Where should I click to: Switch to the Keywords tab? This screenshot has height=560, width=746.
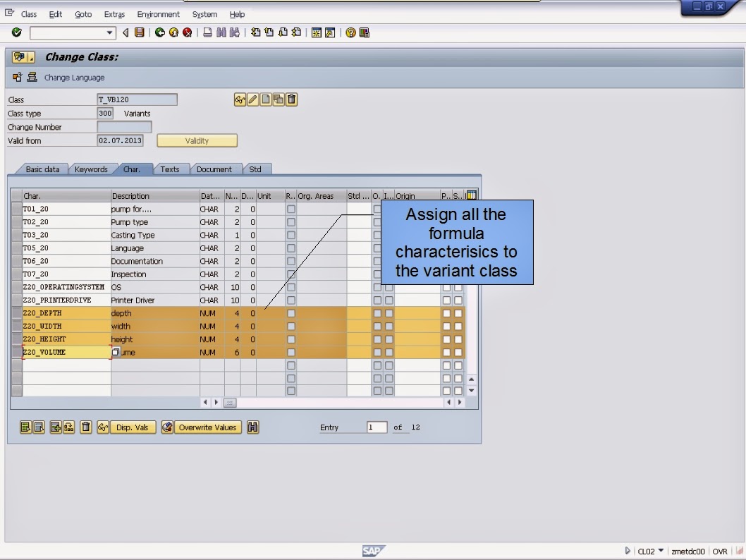pos(91,169)
